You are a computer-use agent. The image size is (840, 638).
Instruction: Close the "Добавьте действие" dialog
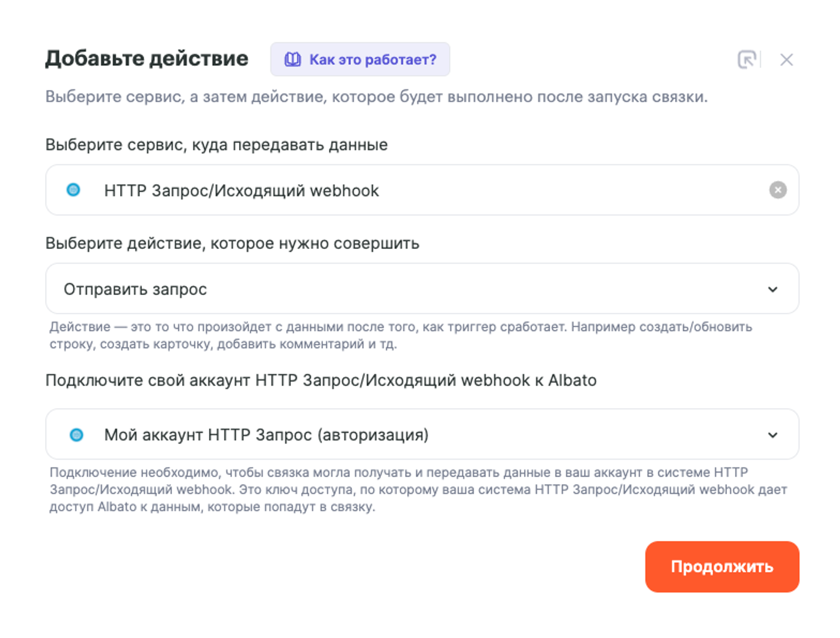786,60
